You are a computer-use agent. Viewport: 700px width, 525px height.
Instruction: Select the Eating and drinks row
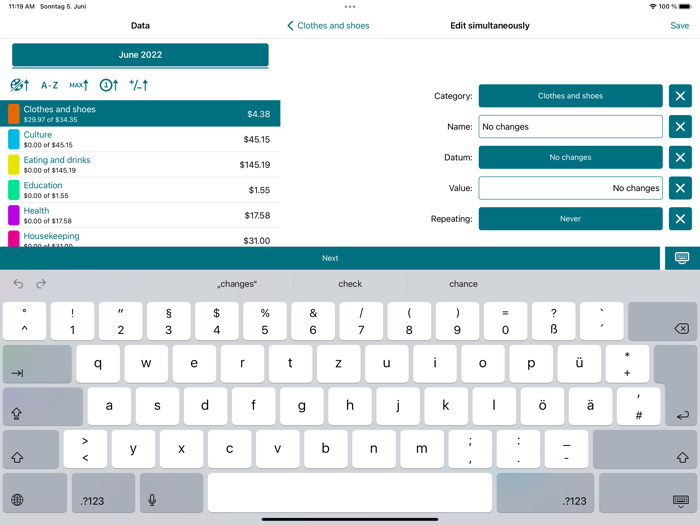coord(140,165)
